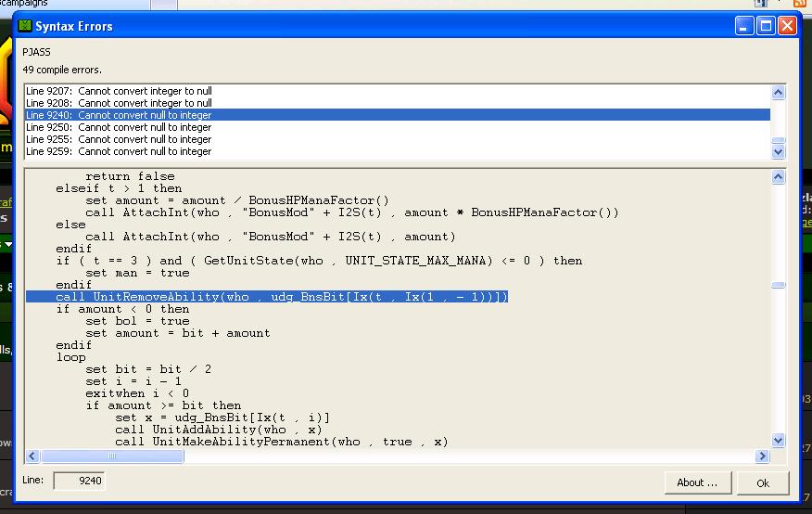Open the About ... dialog
The image size is (812, 514).
pos(697,482)
